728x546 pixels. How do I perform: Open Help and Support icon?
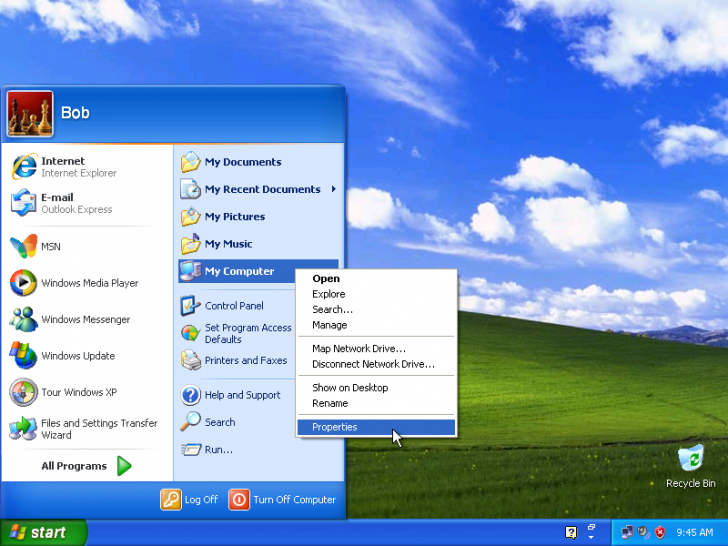190,395
